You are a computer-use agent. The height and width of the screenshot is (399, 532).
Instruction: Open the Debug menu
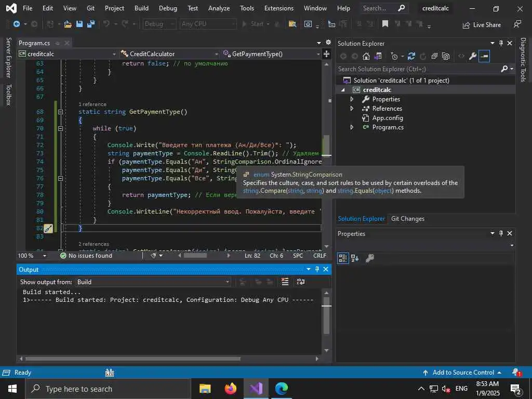(168, 8)
